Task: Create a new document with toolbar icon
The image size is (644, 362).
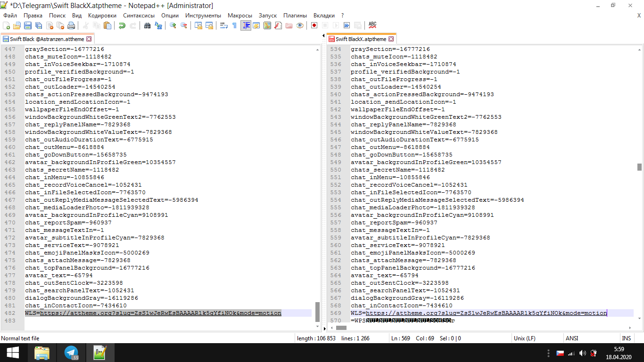Action: click(6, 25)
